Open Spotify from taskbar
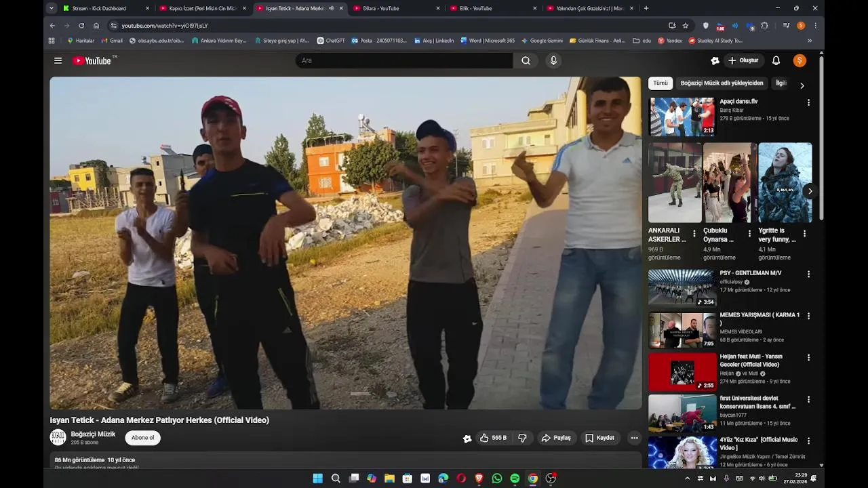Screen dimensions: 868x488 [515, 479]
